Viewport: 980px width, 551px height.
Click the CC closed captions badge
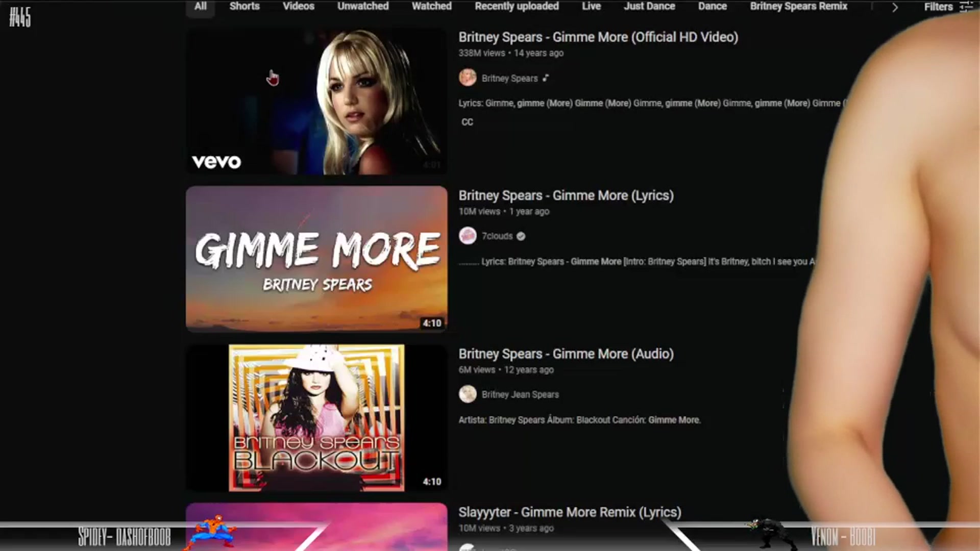point(467,122)
